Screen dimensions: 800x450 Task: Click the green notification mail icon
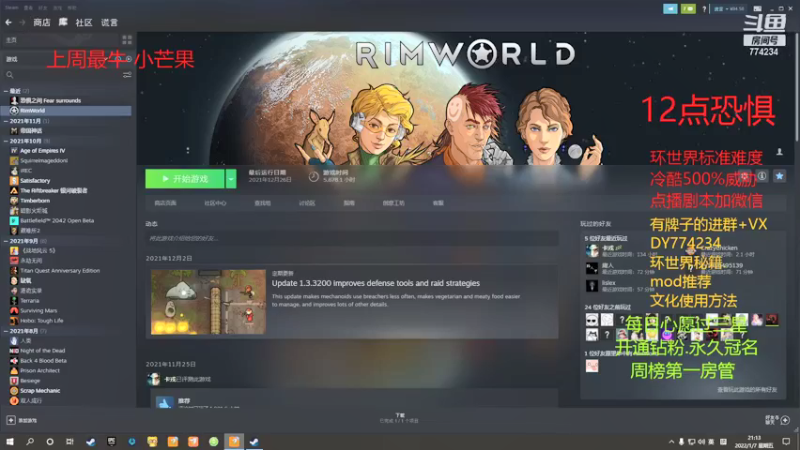(688, 9)
